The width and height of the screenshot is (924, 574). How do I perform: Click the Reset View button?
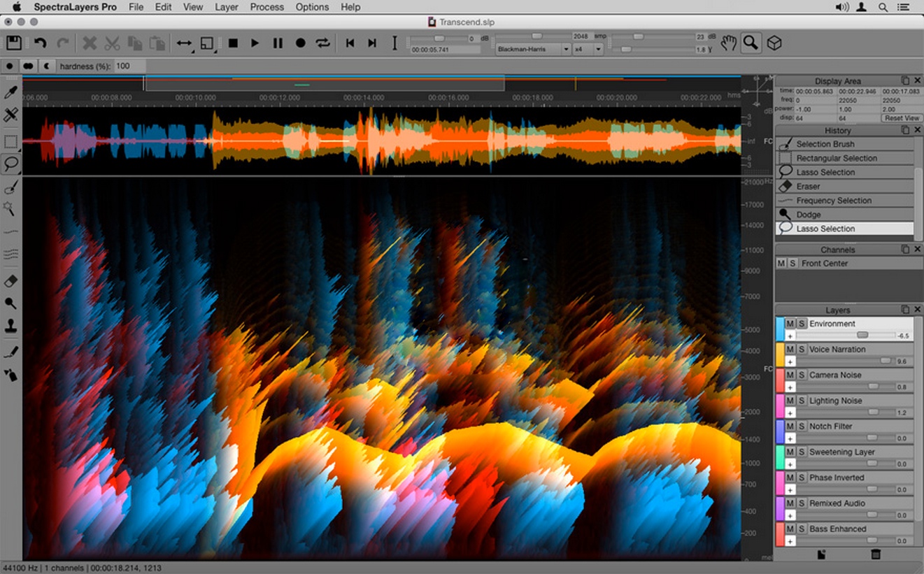tap(902, 118)
